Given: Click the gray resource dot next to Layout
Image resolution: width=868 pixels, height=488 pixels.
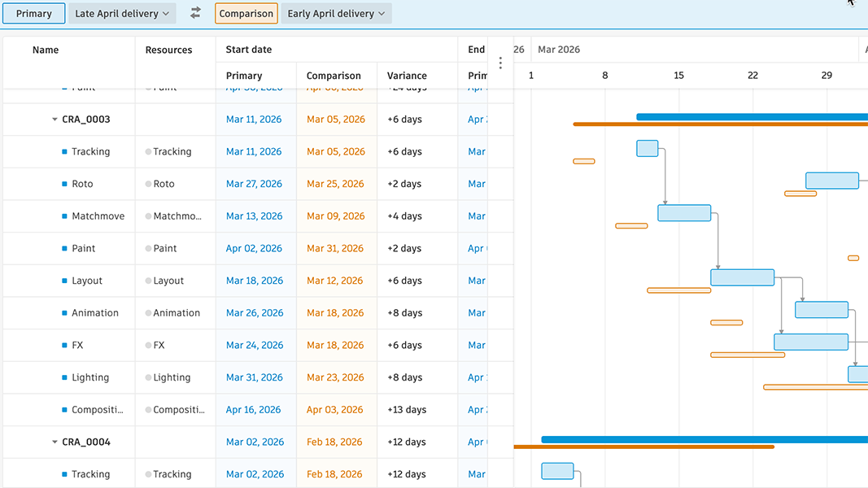Looking at the screenshot, I should (x=148, y=281).
